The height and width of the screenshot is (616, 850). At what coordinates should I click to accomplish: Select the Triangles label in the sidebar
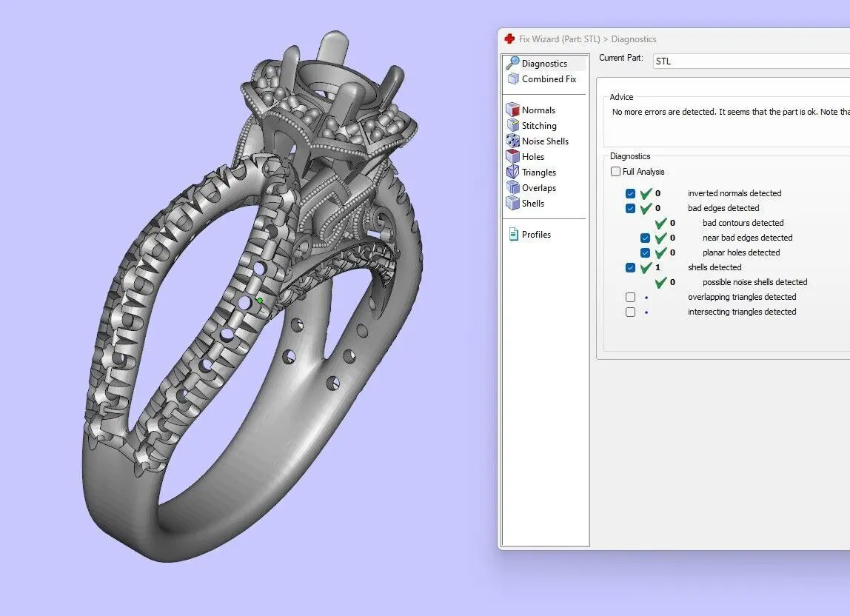[x=539, y=173]
